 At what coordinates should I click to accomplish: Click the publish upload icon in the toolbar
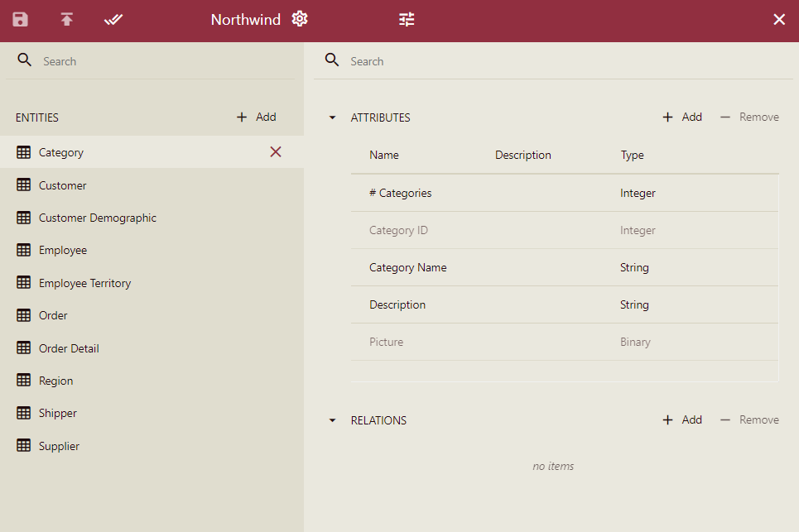click(x=66, y=19)
